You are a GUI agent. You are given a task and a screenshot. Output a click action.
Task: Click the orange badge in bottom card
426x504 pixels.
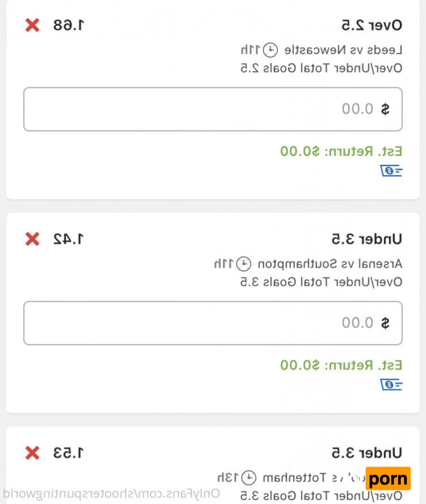pyautogui.click(x=388, y=479)
